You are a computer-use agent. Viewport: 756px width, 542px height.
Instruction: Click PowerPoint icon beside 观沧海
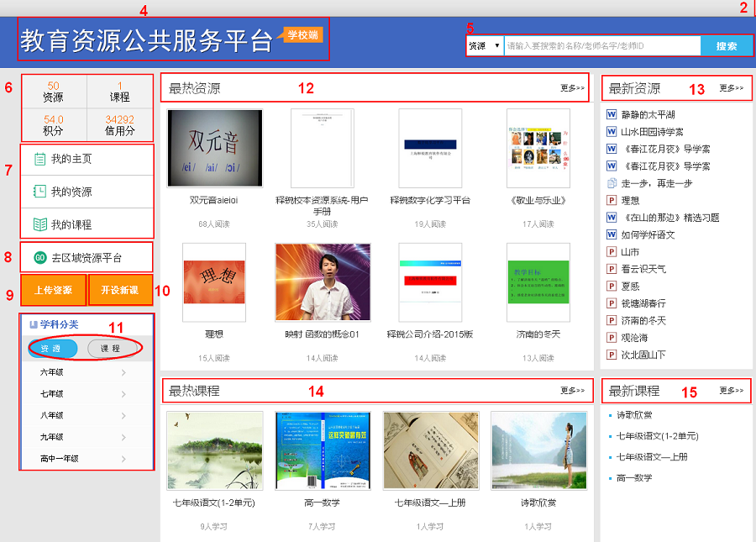pyautogui.click(x=612, y=337)
